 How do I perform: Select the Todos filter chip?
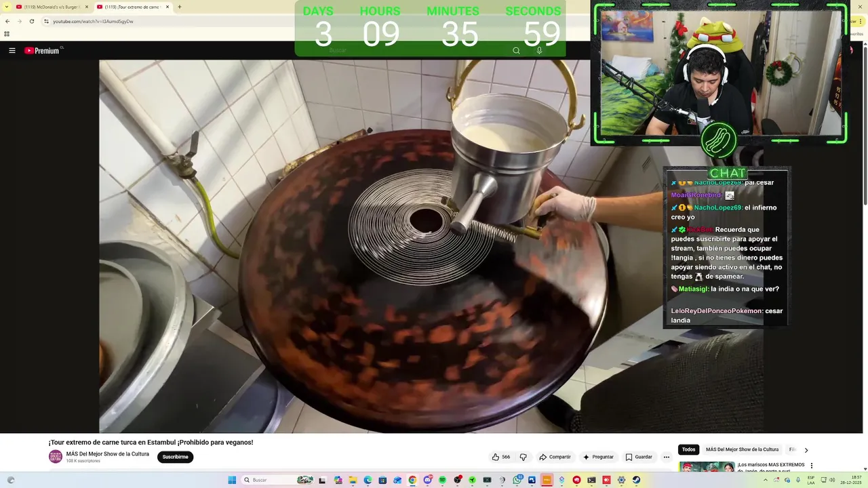(688, 449)
